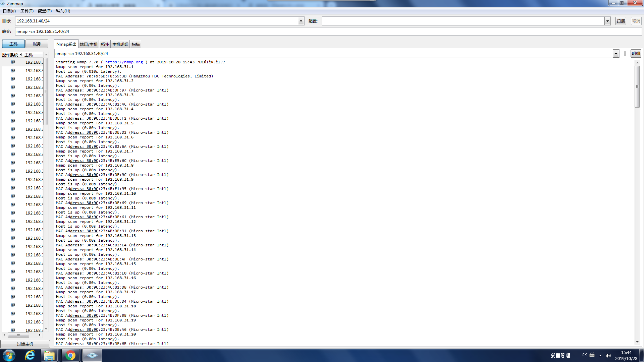Open File Explorer from the taskbar
The width and height of the screenshot is (644, 362).
(49, 355)
